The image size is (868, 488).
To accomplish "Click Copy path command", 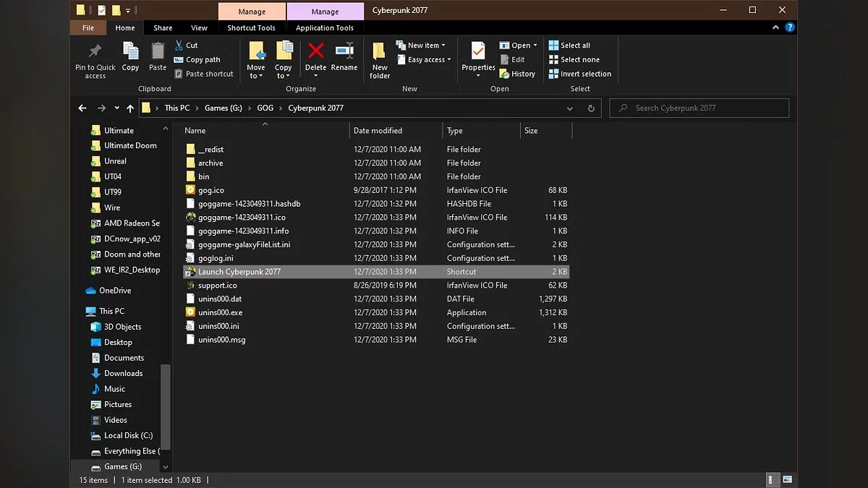I will pyautogui.click(x=197, y=59).
